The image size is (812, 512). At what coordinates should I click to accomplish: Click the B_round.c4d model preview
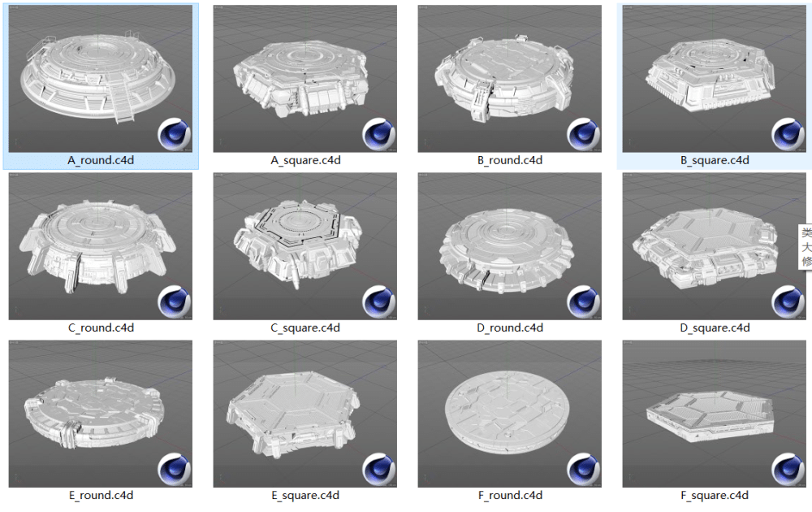pos(510,79)
